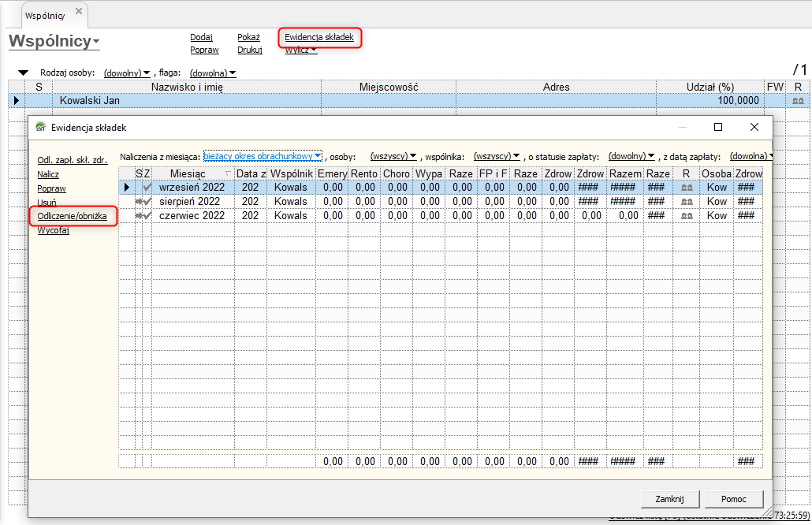Image resolution: width=812 pixels, height=525 pixels.
Task: Select wrzesień 2022 row
Action: 441,187
